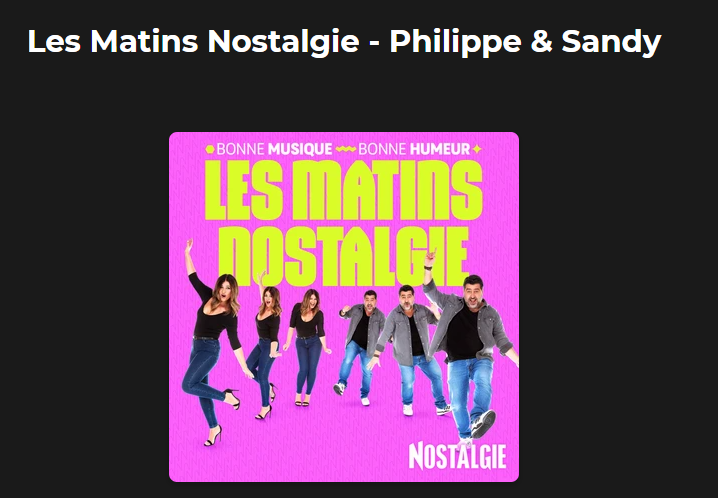Screen dimensions: 718x498
Task: Click the BONNE MUSIQUE text on cover
Action: tap(274, 149)
